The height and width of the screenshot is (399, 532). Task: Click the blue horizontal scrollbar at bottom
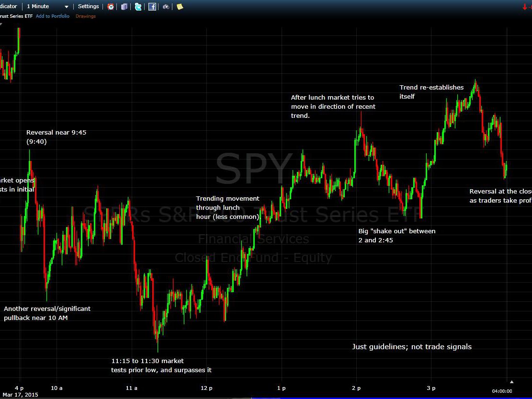point(392,398)
